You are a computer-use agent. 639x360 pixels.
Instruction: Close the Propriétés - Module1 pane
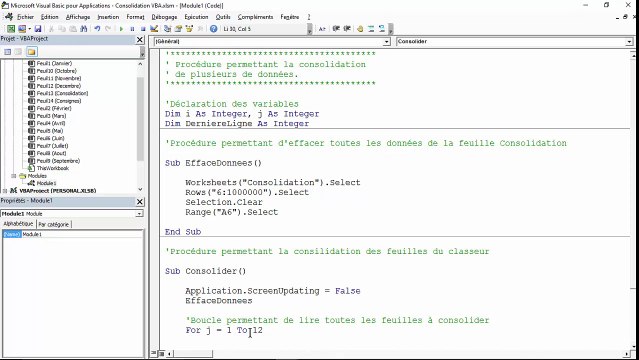(140, 202)
